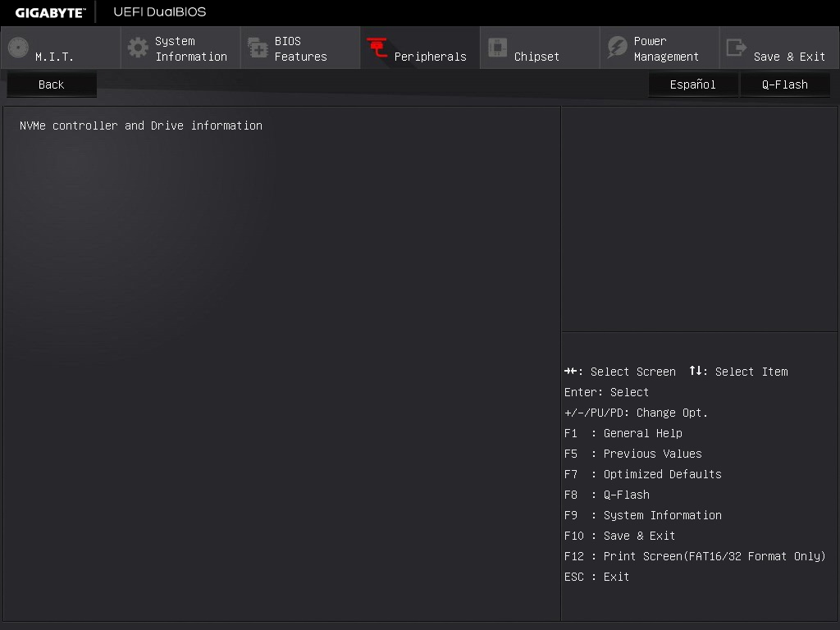Launch the Q-Flash utility button
The width and height of the screenshot is (840, 630).
point(785,84)
